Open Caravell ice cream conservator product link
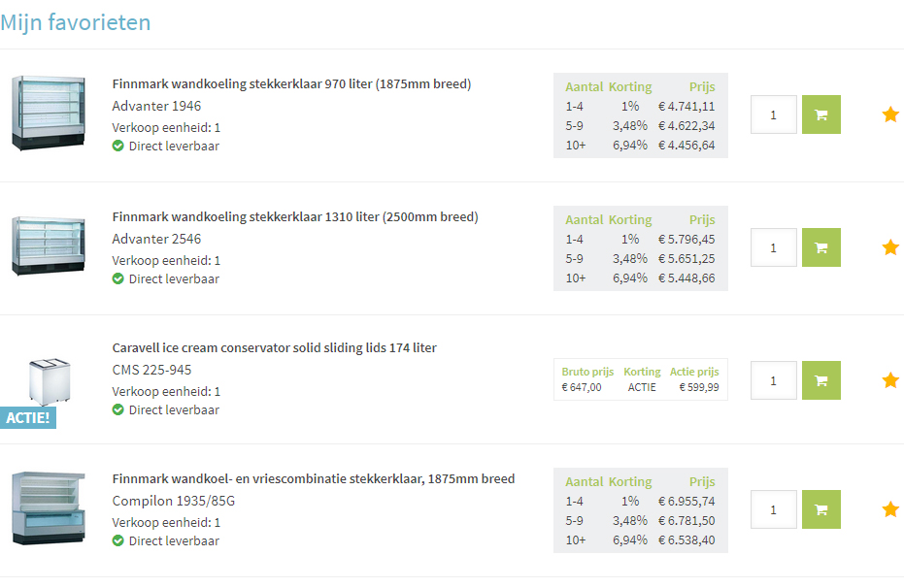904x588 pixels. coord(275,347)
